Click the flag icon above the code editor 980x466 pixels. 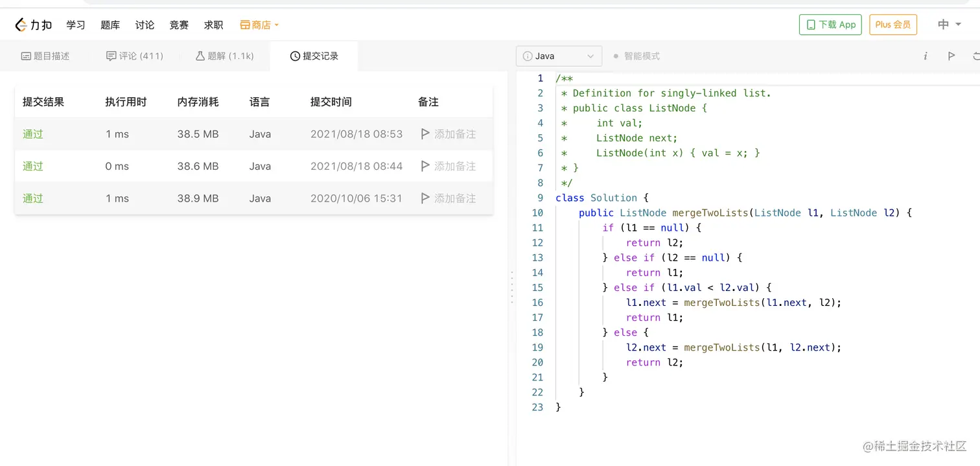tap(951, 56)
